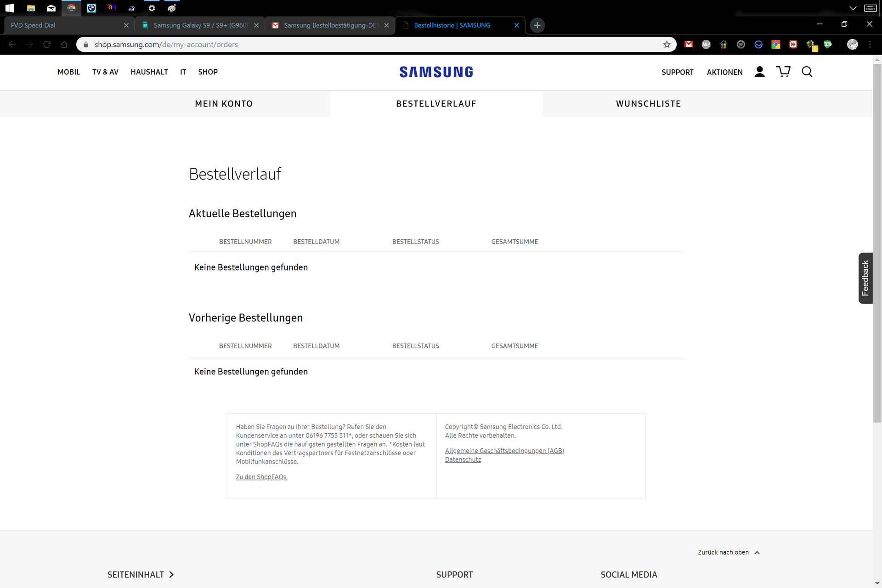Reload the page

[x=47, y=45]
